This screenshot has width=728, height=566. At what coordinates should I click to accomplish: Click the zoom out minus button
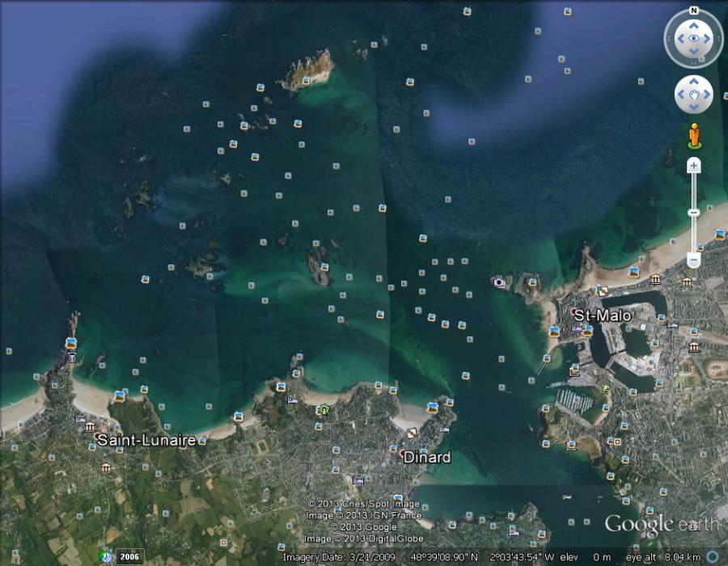click(x=693, y=260)
